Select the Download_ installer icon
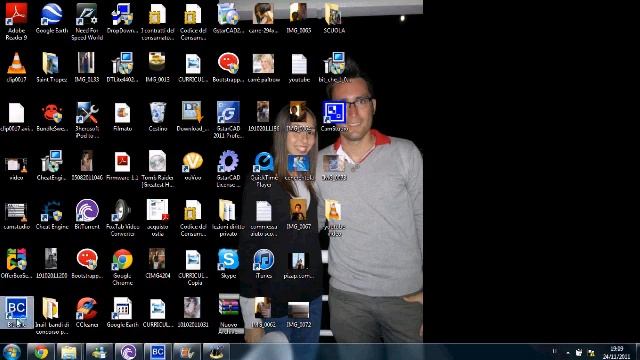Viewport: 640px width, 360px height. (193, 116)
